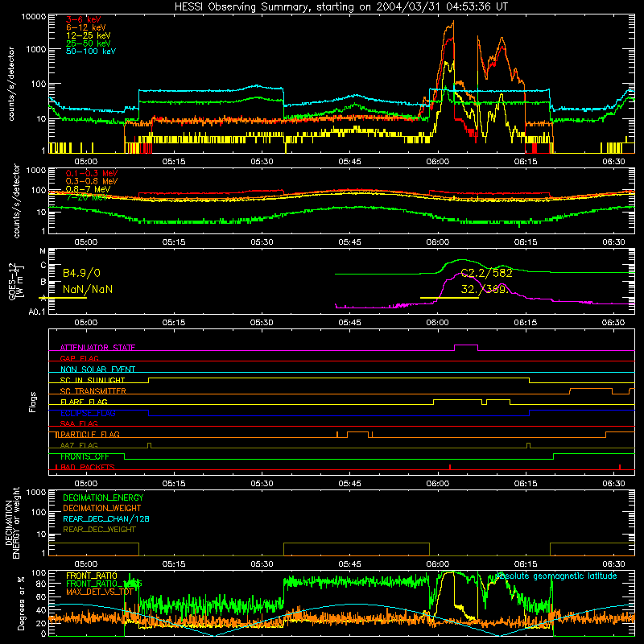Image resolution: width=644 pixels, height=644 pixels.
Task: Click the yellow 12-25 keV legend label
Action: pos(88,35)
